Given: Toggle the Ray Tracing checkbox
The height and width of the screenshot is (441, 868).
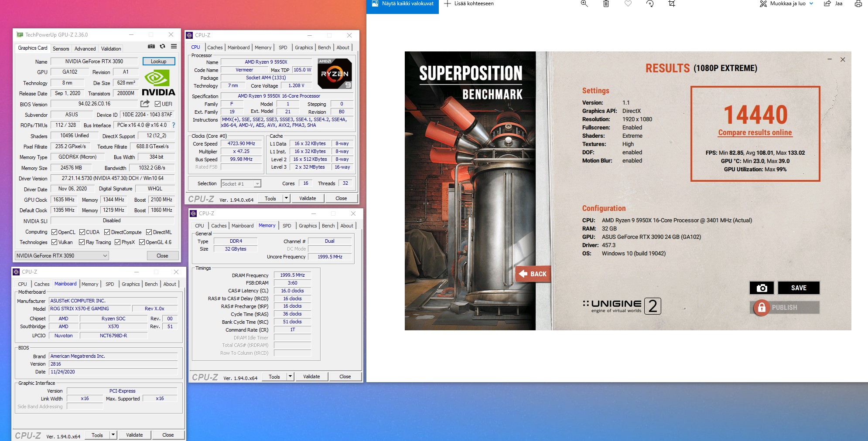Looking at the screenshot, I should (82, 242).
